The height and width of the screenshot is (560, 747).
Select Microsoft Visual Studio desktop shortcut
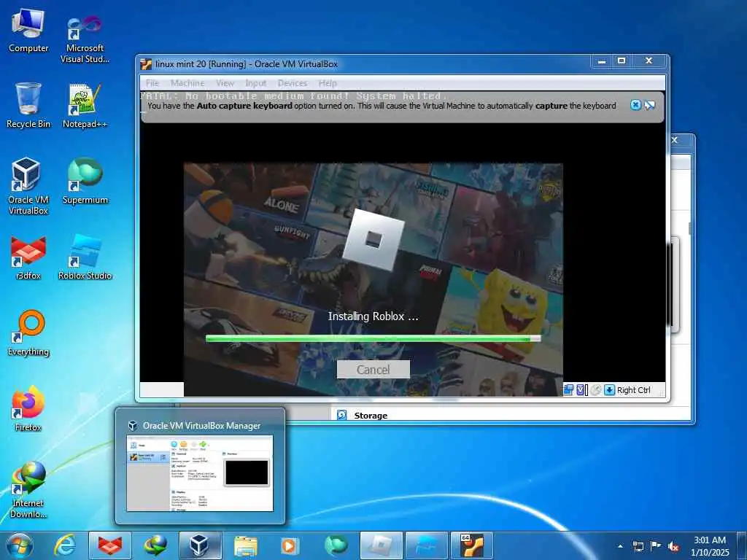coord(85,38)
